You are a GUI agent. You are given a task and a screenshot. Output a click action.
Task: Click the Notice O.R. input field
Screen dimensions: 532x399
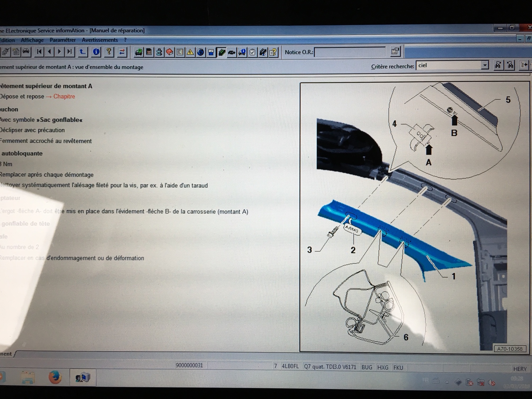(x=350, y=53)
